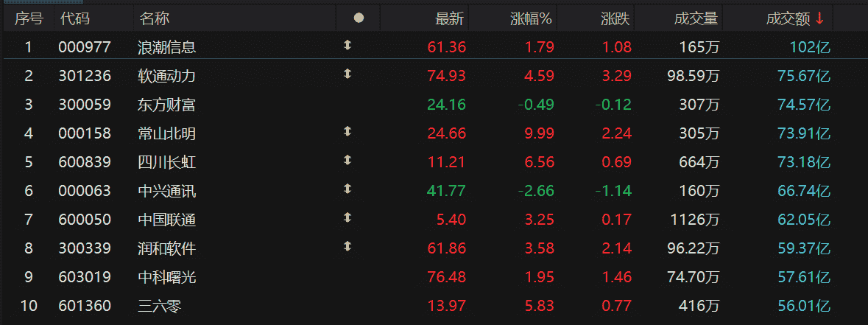This screenshot has height=325, width=868.
Task: Sort by the 最新 price column header
Action: coord(449,18)
